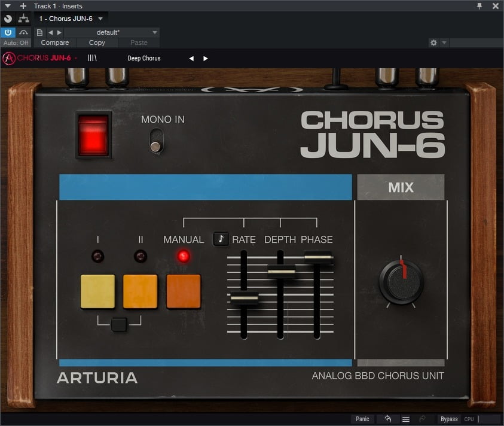Open the preset file document icon
Screen dimensions: 504x426
[39, 32]
